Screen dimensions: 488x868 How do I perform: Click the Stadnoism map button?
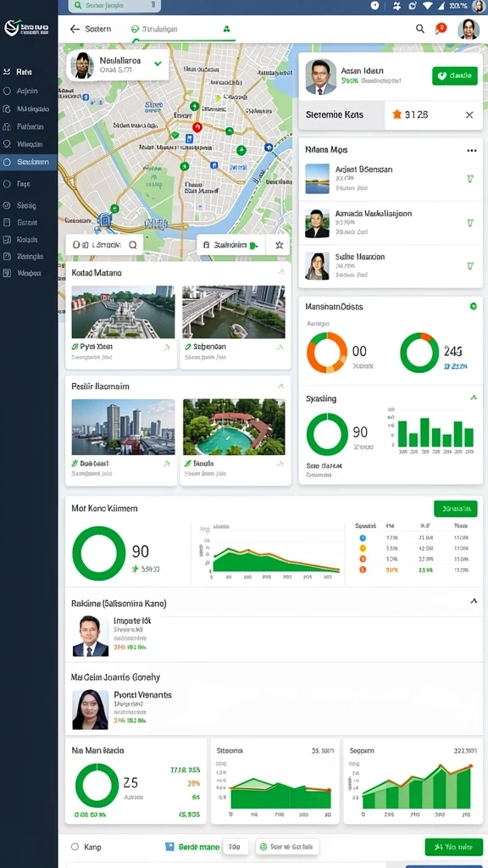click(x=231, y=245)
